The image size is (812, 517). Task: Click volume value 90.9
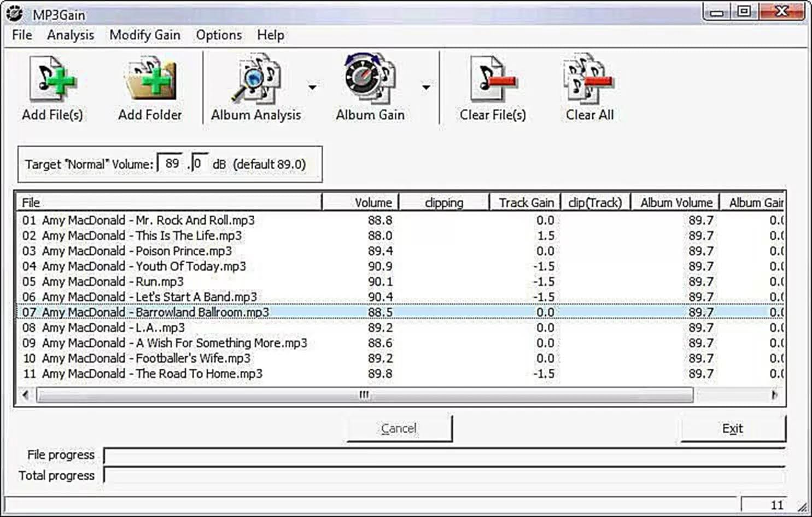(x=380, y=266)
